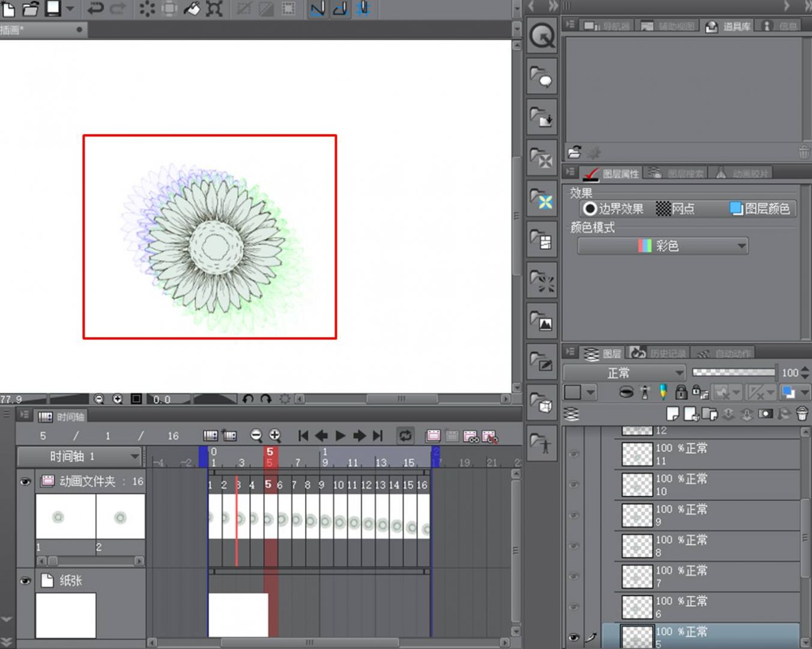Open the blend mode 正常 dropdown
The image size is (812, 649).
(624, 373)
